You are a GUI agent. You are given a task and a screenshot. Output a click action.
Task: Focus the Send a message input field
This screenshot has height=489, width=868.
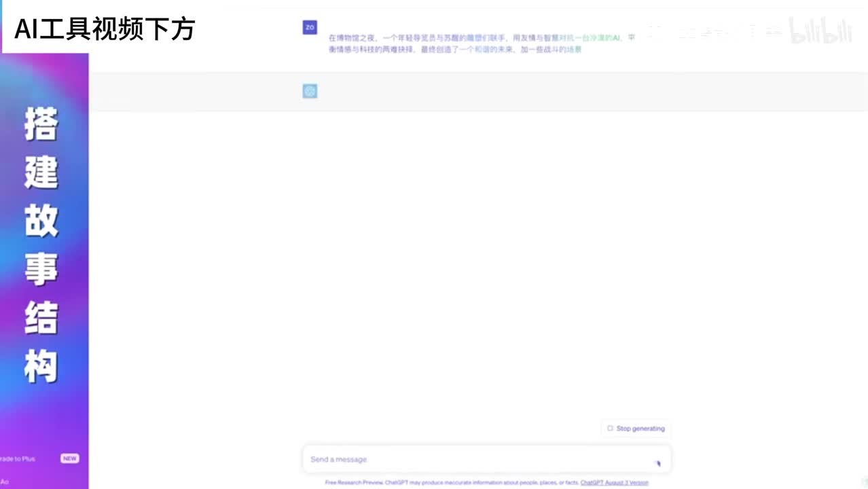(x=475, y=460)
